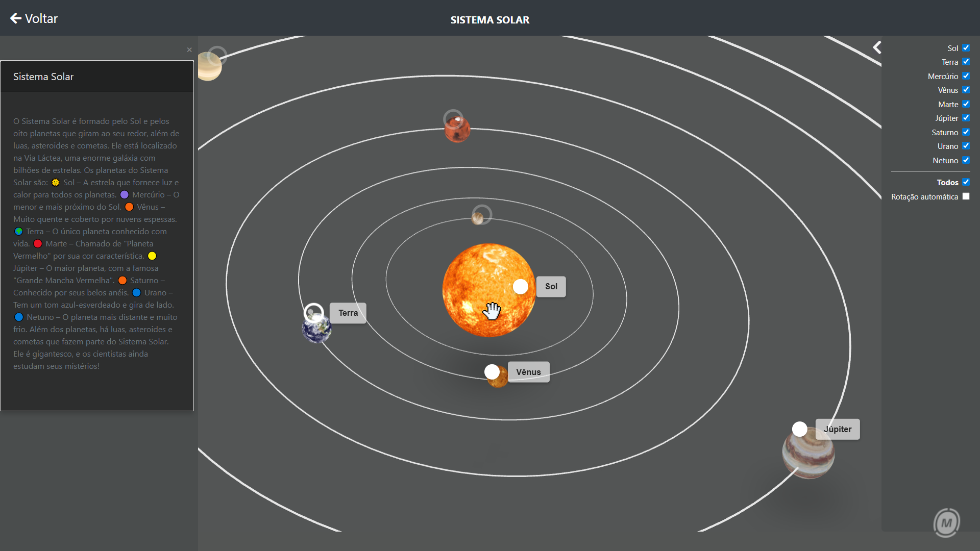Click the ring hotspot on small Mercúrio
980x551 pixels.
[482, 214]
